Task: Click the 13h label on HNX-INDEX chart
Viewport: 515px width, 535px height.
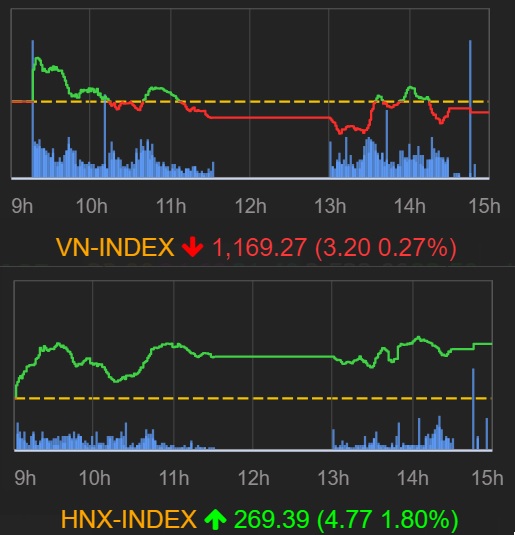Action: tap(333, 478)
